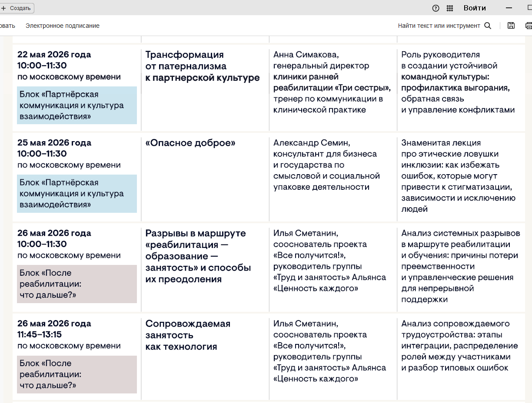Click the Войти sign-in button
532x403 pixels.
point(475,8)
